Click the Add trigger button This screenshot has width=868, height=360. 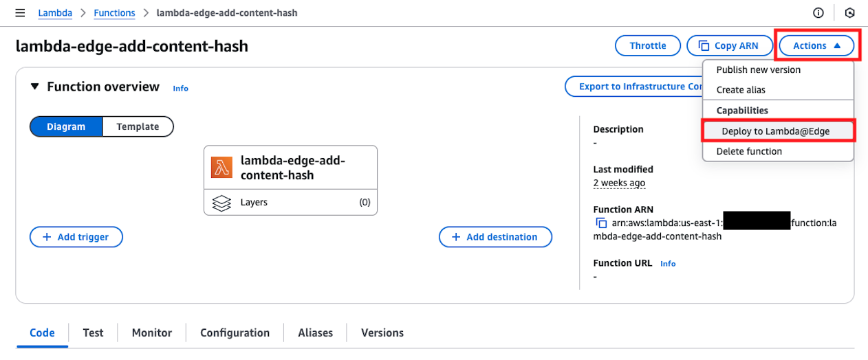tap(76, 237)
